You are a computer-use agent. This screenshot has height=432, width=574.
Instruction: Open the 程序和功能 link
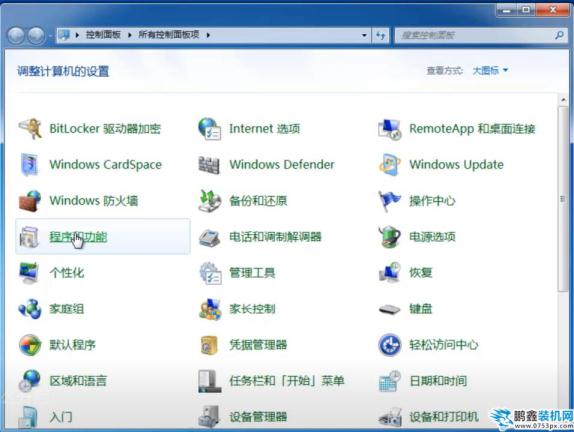78,237
